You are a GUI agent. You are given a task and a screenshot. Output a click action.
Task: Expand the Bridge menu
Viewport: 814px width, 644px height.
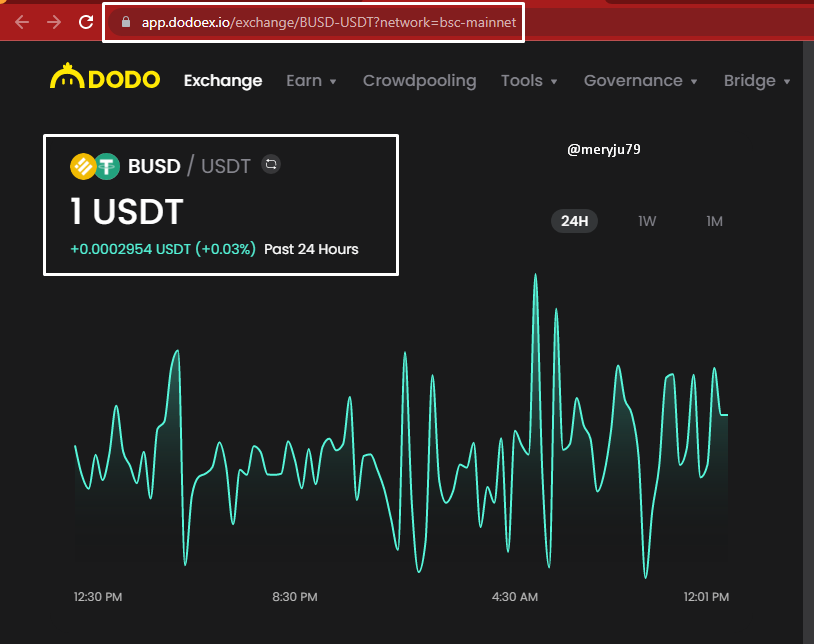[757, 80]
